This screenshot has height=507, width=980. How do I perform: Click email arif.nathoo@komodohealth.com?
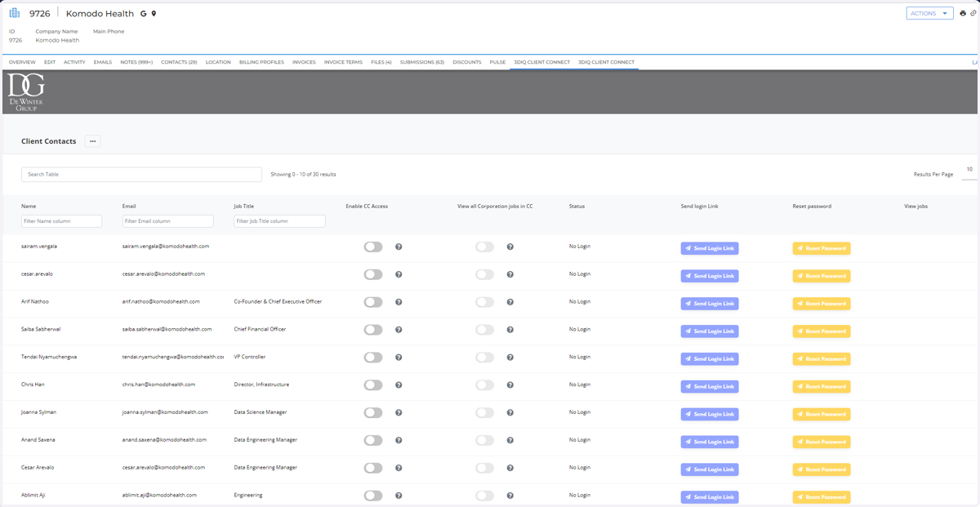coord(161,301)
